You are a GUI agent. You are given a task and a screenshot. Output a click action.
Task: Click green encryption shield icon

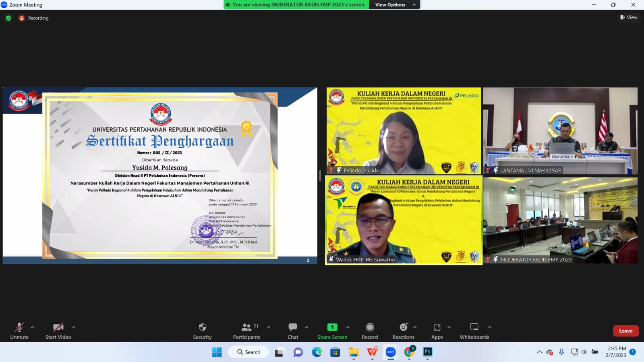click(x=8, y=18)
